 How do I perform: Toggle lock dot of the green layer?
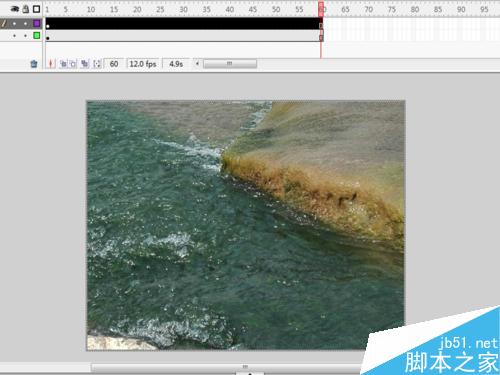click(x=25, y=36)
